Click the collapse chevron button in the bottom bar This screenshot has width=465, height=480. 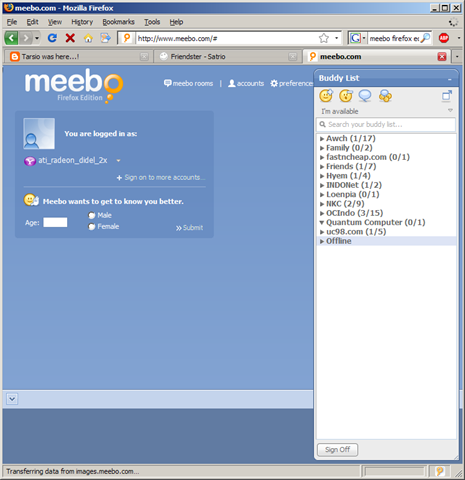12,399
